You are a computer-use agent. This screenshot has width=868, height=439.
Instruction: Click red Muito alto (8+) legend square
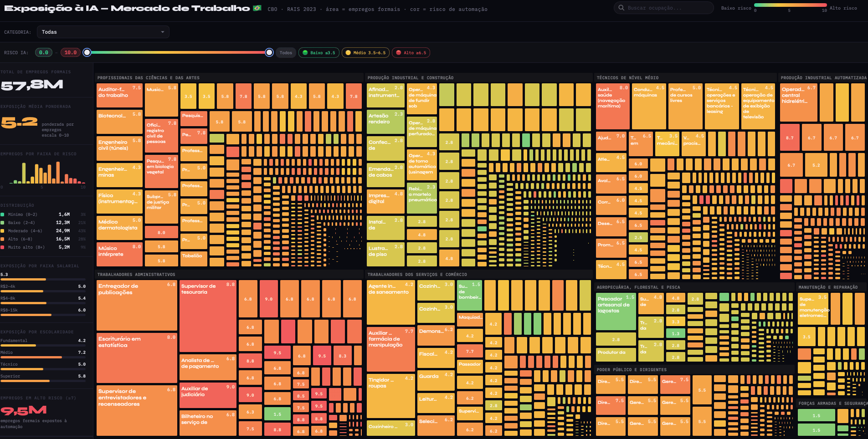click(3, 247)
